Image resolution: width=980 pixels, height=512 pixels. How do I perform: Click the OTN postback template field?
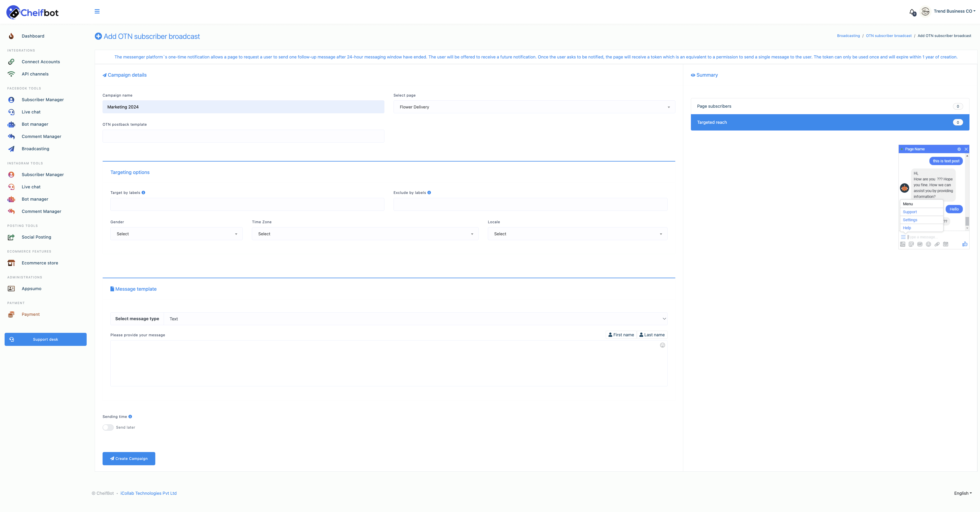[243, 136]
